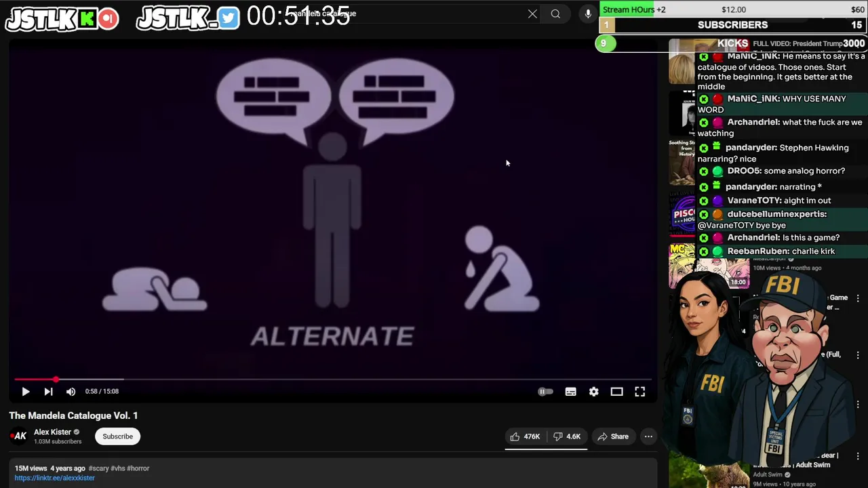Click the search magnifier icon
The height and width of the screenshot is (488, 868).
[555, 14]
